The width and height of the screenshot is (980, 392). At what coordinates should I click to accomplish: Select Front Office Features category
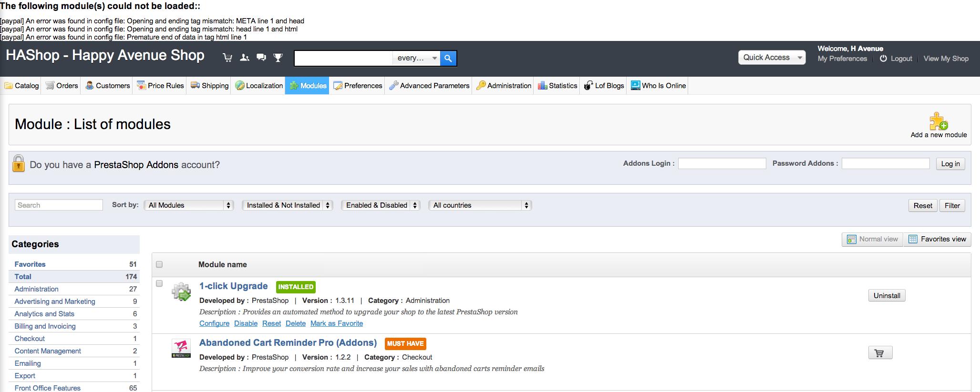point(47,388)
